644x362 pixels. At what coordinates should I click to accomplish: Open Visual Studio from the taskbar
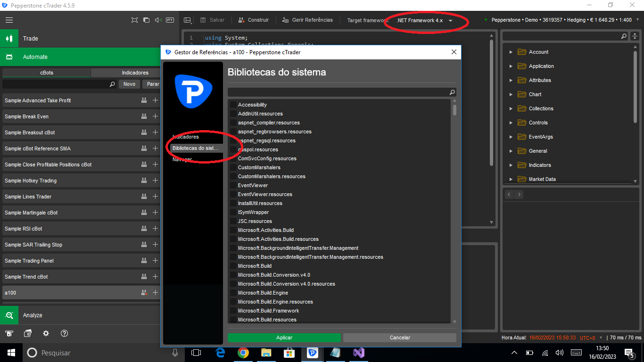[359, 353]
